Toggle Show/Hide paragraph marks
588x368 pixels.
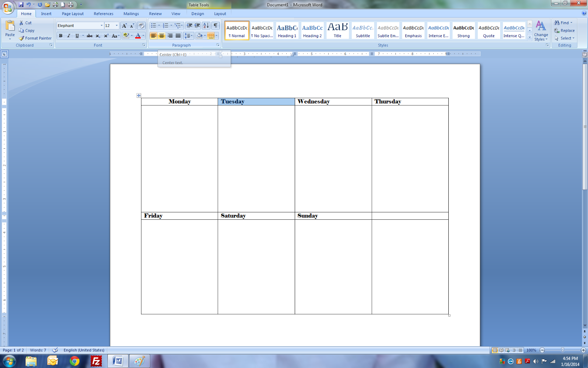click(x=216, y=26)
